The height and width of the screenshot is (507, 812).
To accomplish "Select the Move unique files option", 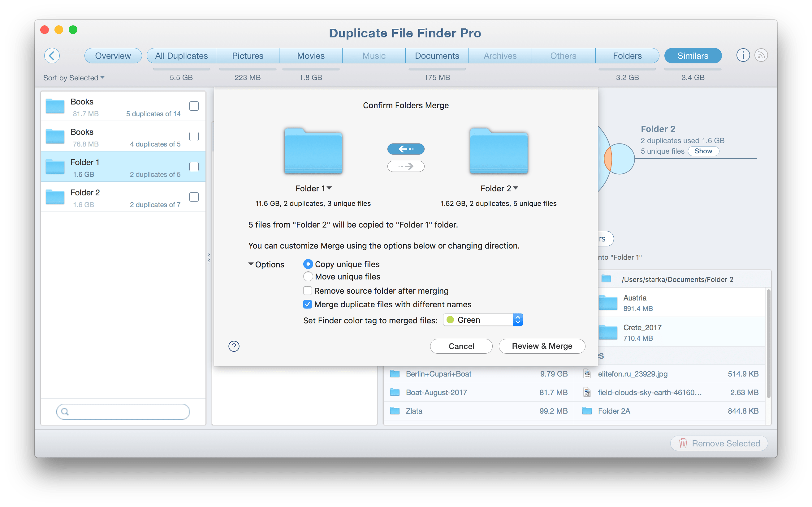I will click(308, 276).
